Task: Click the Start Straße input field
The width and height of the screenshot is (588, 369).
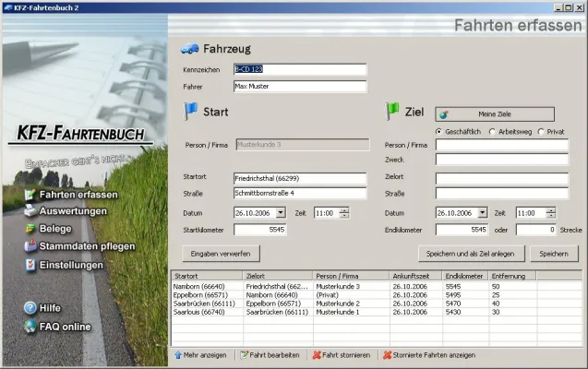Action: [x=300, y=194]
